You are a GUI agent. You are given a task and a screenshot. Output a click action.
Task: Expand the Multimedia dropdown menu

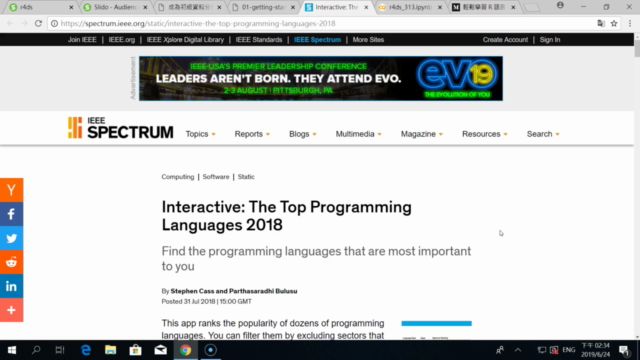pos(358,134)
